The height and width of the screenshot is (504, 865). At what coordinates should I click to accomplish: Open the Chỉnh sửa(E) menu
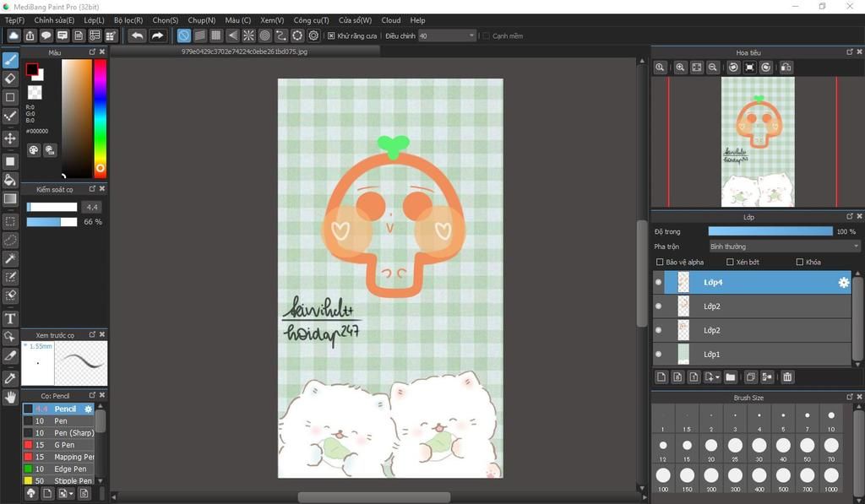(x=54, y=20)
